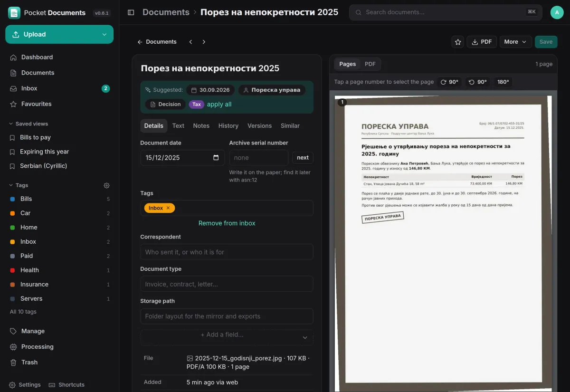Open the Bills to pay saved view
The width and height of the screenshot is (570, 392).
tap(59, 137)
